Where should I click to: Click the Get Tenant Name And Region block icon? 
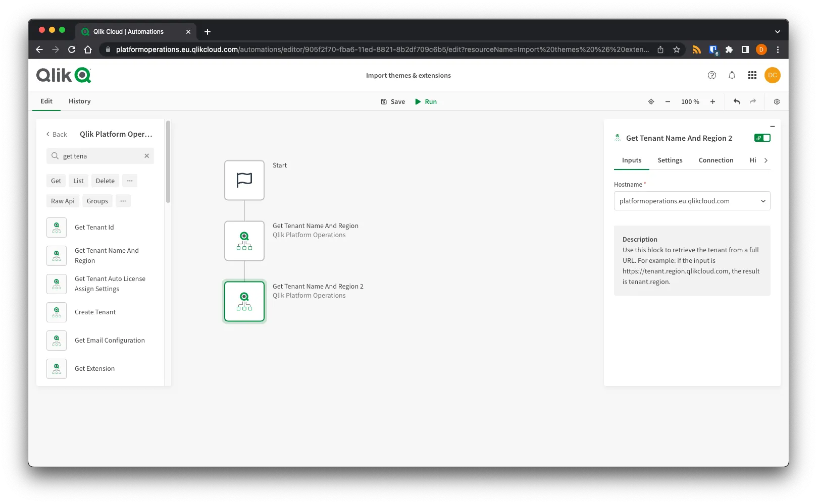[56, 255]
